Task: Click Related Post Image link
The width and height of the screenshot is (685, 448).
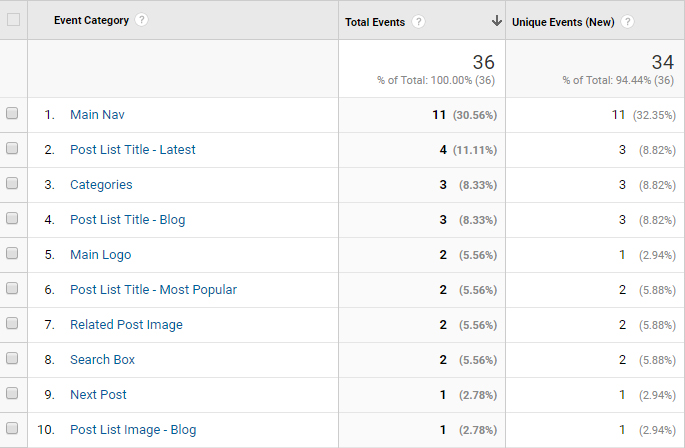Action: tap(126, 325)
